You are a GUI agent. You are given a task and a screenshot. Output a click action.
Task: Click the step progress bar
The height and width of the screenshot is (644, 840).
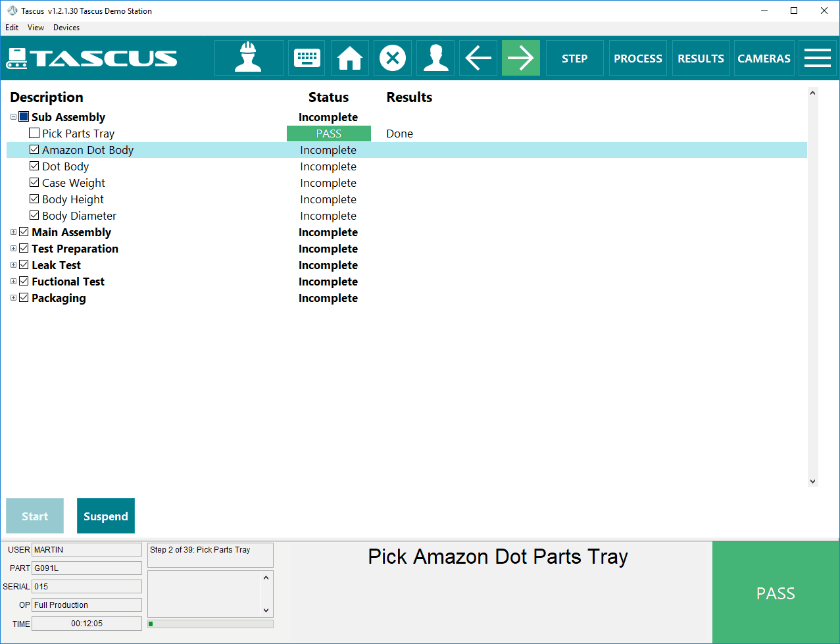click(210, 624)
